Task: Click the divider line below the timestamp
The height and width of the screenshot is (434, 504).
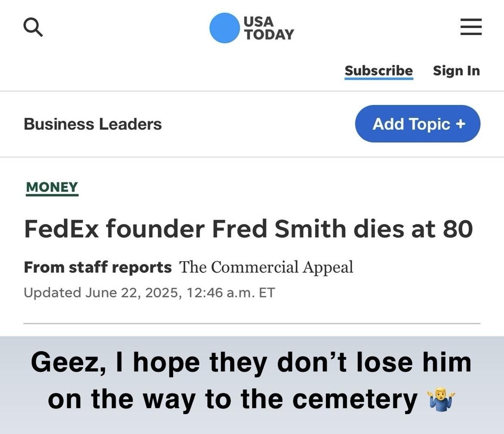Action: tap(252, 323)
